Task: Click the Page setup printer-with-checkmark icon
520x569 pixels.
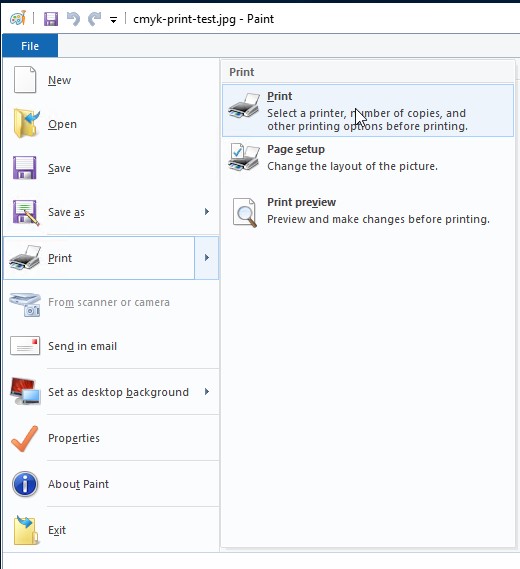Action: (x=244, y=157)
